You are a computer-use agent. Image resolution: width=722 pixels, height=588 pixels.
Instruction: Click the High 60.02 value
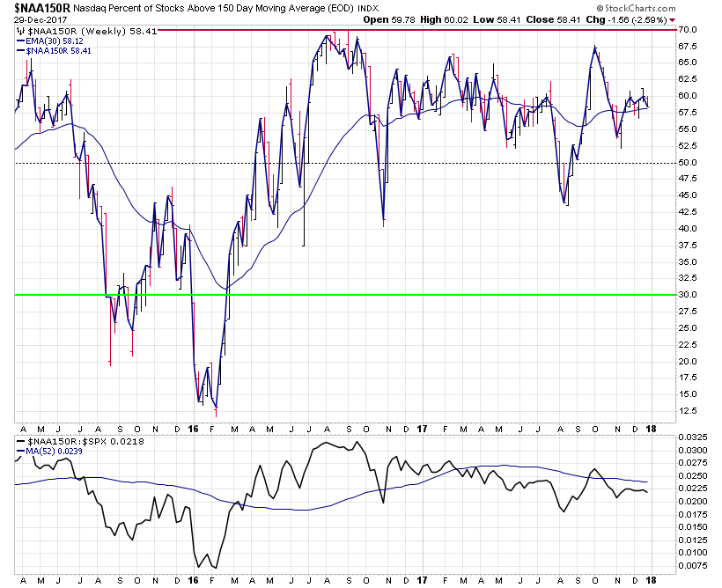[x=444, y=19]
